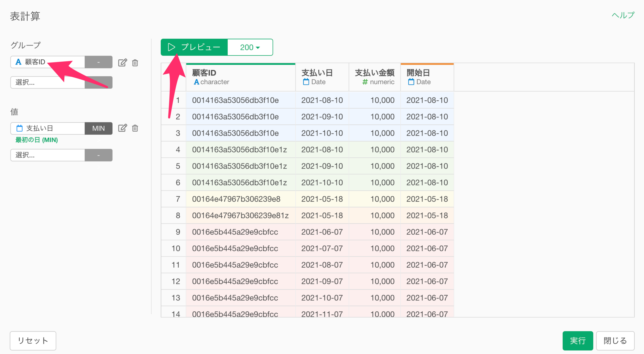The width and height of the screenshot is (644, 354).
Task: Delete the 支払い日 value entry
Action: [135, 128]
